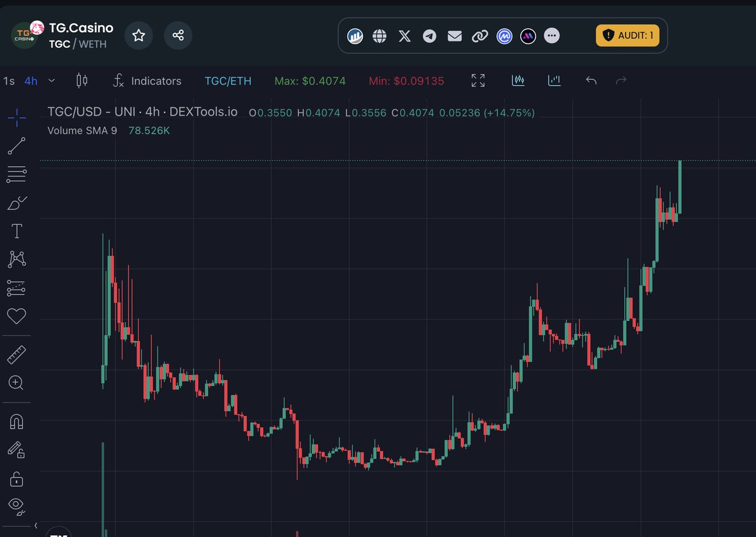Screen dimensions: 756x537
Task: Select the trend line drawing tool
Action: [16, 146]
